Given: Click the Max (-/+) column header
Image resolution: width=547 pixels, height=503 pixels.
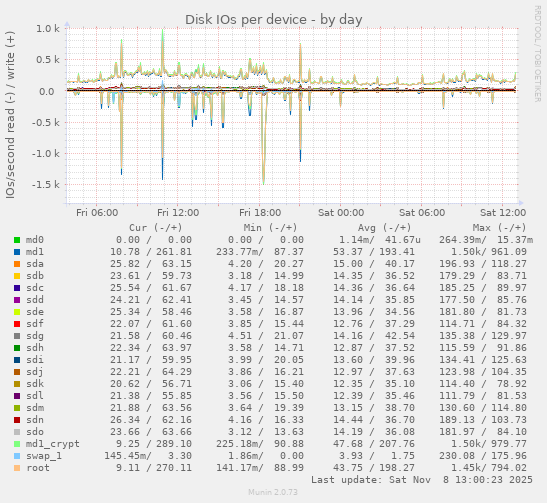Looking at the screenshot, I should coord(499,228).
